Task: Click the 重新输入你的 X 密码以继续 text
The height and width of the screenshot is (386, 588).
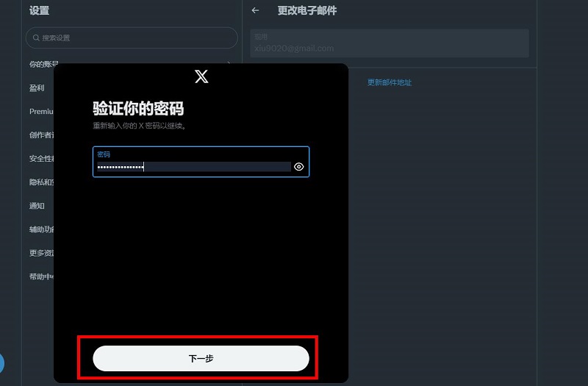Action: click(139, 126)
